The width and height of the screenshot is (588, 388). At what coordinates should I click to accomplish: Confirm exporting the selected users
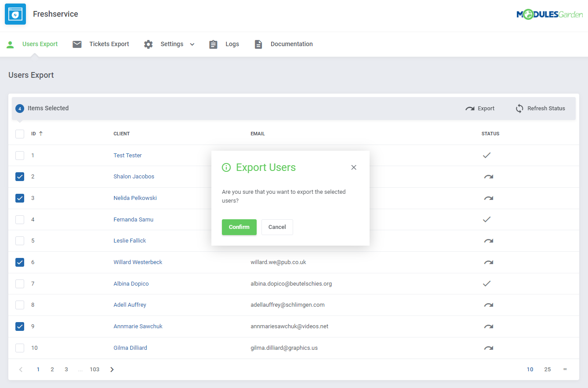tap(239, 227)
